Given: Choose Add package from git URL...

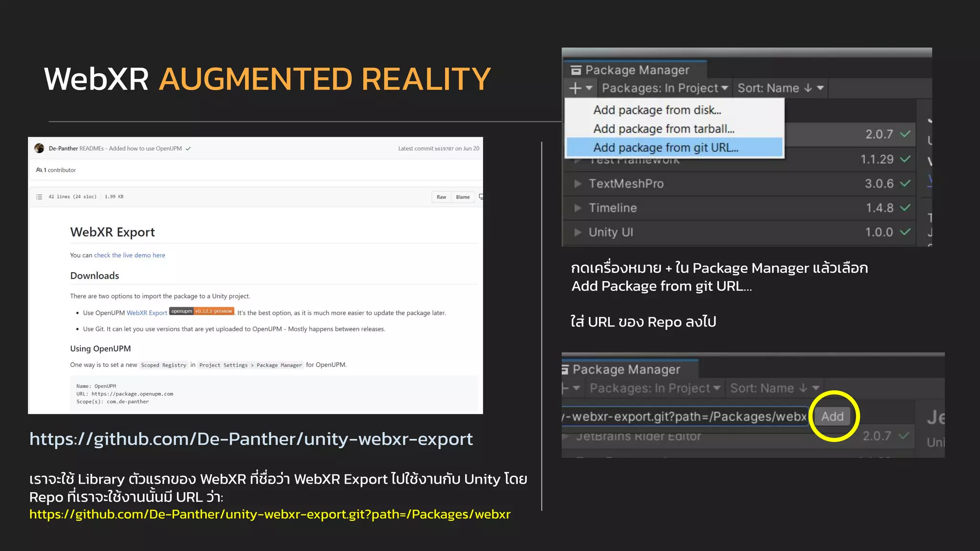Looking at the screenshot, I should 674,147.
